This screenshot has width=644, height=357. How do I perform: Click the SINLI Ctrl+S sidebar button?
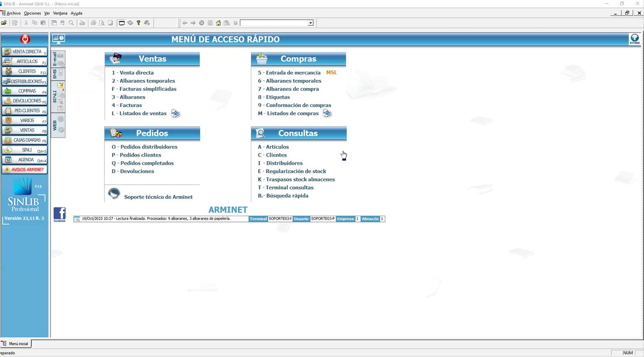(x=25, y=150)
